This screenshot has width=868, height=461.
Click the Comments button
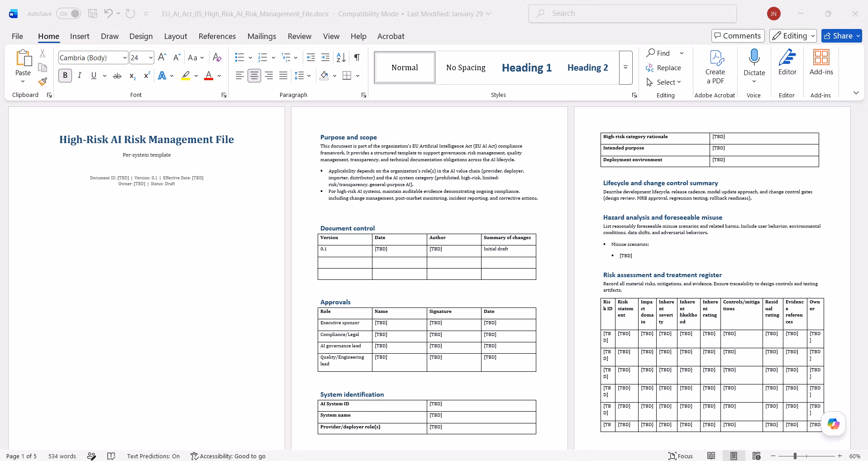tap(738, 36)
